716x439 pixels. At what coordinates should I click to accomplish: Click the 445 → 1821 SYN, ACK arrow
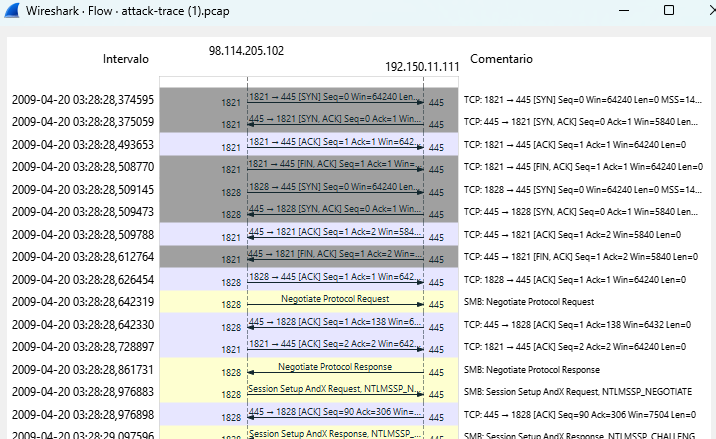click(335, 121)
